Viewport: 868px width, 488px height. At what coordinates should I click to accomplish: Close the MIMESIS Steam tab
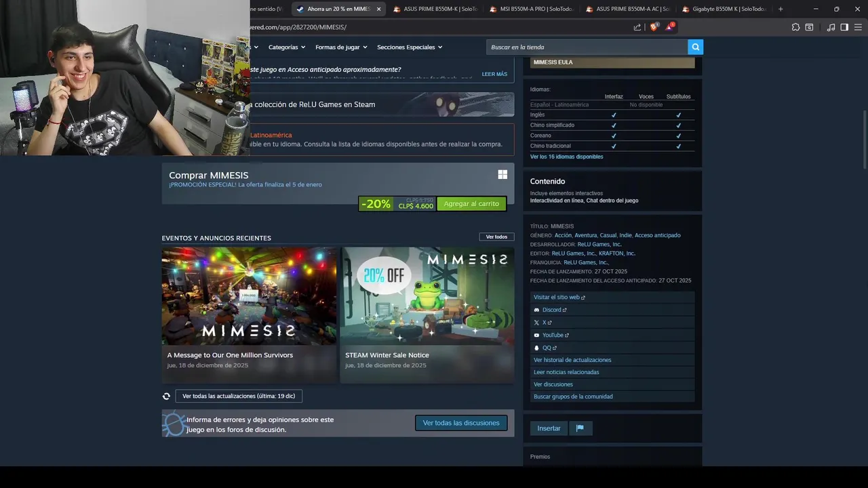point(378,9)
